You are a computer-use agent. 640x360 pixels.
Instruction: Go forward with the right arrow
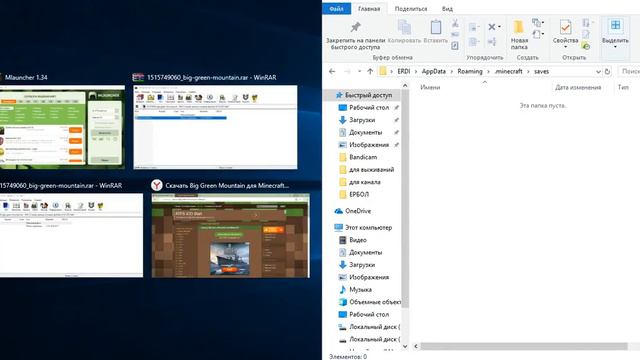tap(347, 71)
